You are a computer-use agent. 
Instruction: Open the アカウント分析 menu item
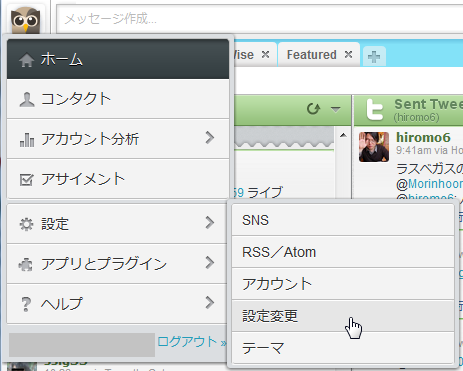click(118, 139)
